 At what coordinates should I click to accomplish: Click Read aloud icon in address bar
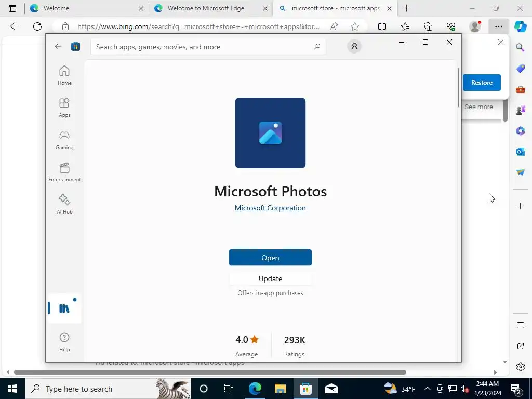point(334,26)
